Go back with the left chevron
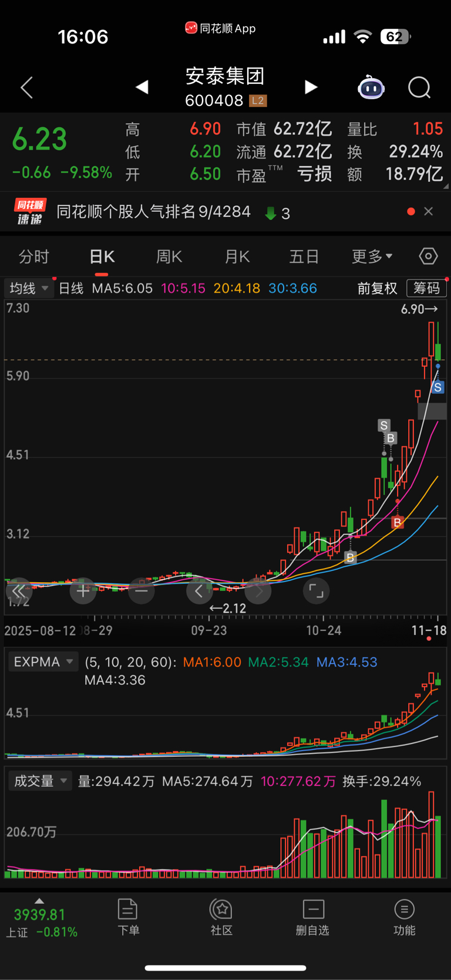Viewport: 451px width, 980px height. (x=26, y=88)
